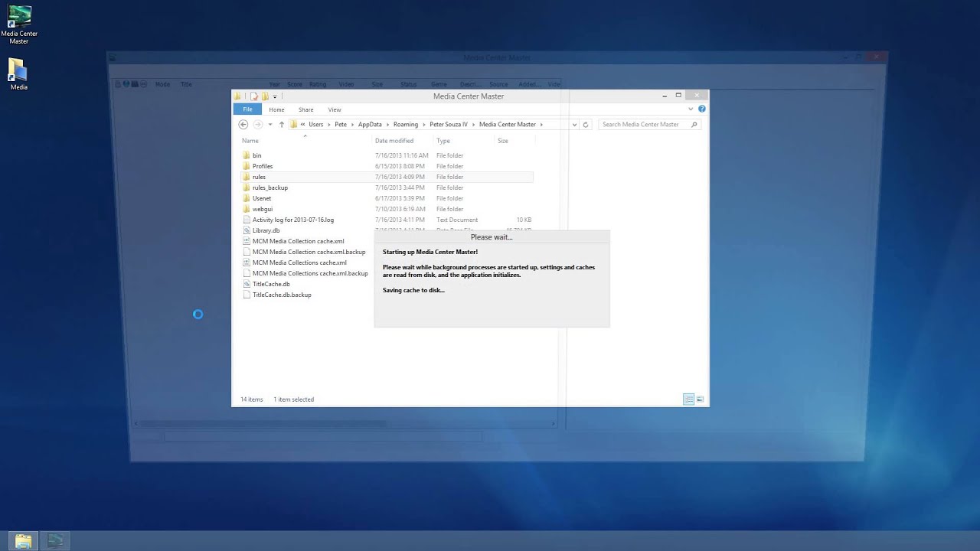Click the Library.db file icon
980x551 pixels.
tap(247, 230)
